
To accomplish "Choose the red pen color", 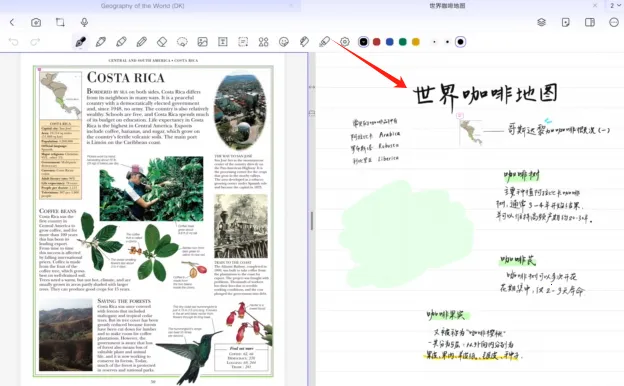I will (376, 42).
